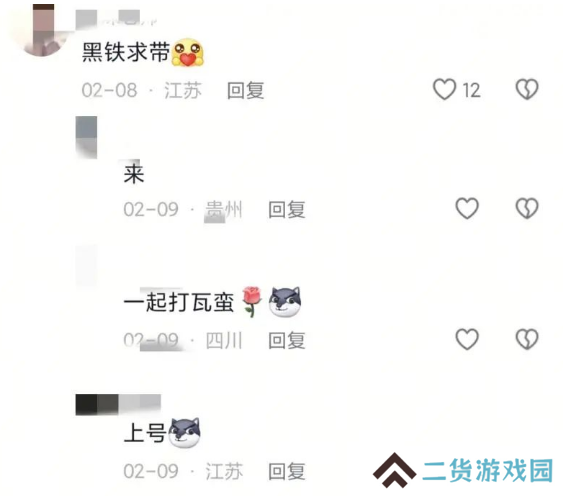Dislike the 一起打瓦蛮 reply
This screenshot has height=496, width=563.
527,339
